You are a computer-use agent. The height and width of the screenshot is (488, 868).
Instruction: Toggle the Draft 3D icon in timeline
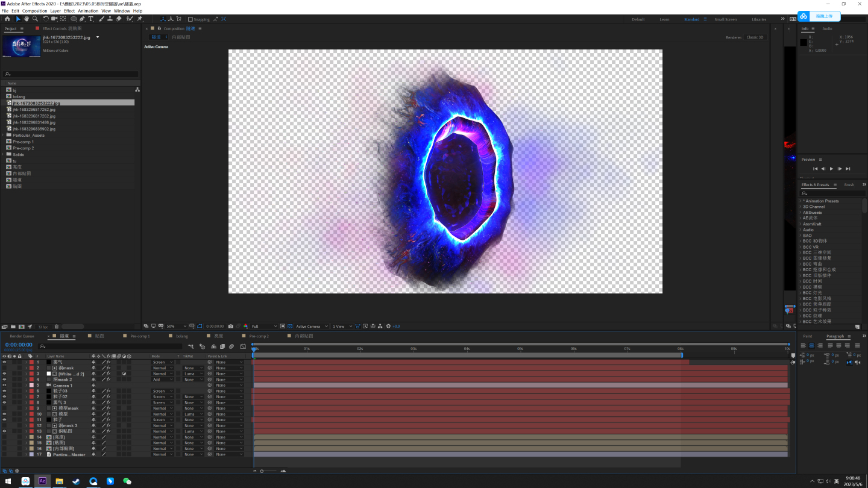(x=202, y=346)
